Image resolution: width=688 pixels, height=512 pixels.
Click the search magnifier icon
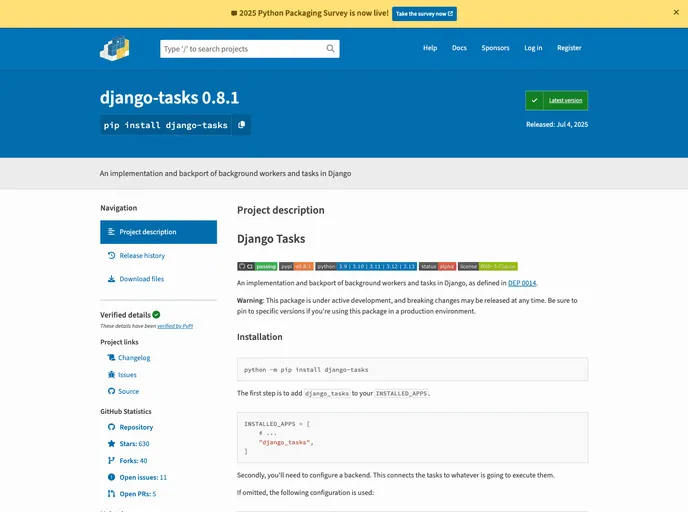[330, 49]
